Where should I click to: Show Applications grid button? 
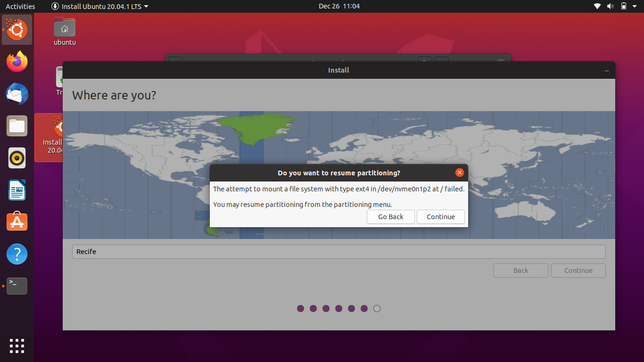pyautogui.click(x=17, y=346)
